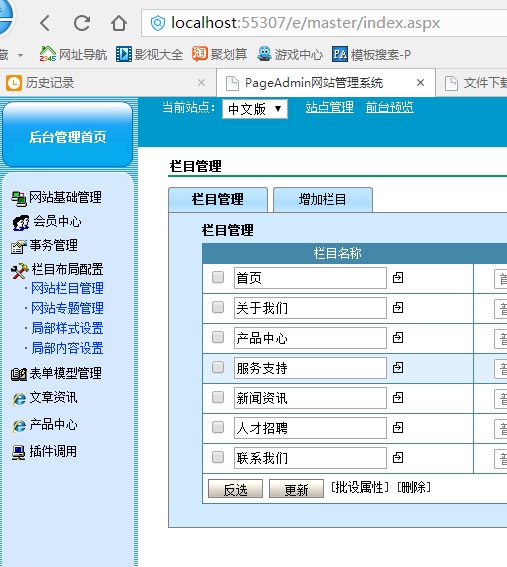Open 局部样式设置 sidebar link

pyautogui.click(x=67, y=329)
